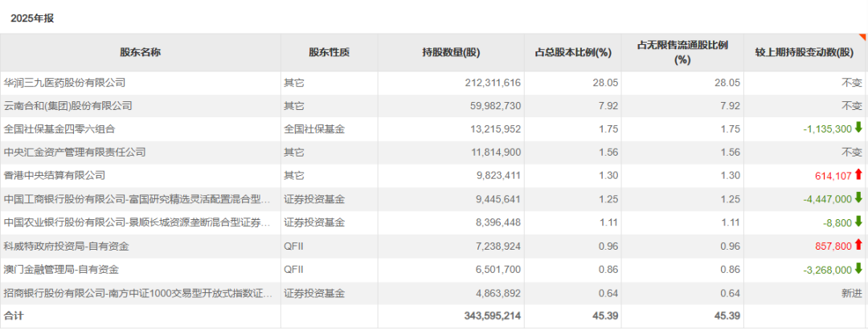Select the 招商银行股份有限公司-南方中证1000 fund name
Screen dimensions: 868x330
click(138, 292)
